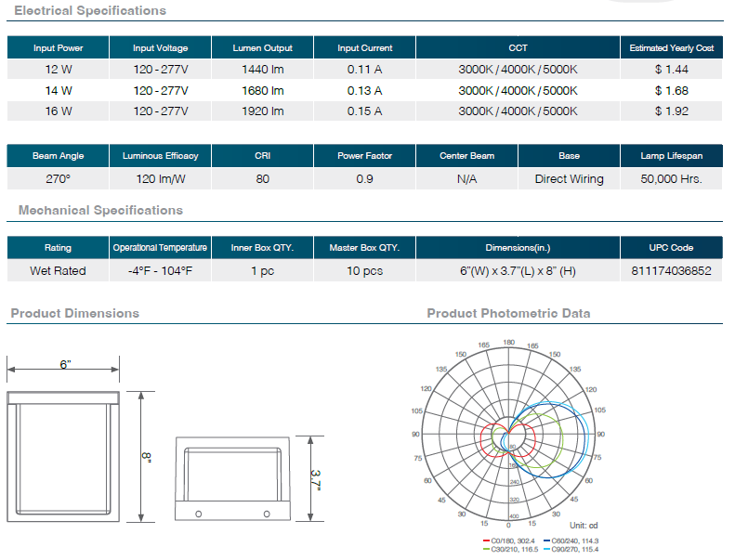Select the Luminous Efficacy column header

pos(160,156)
